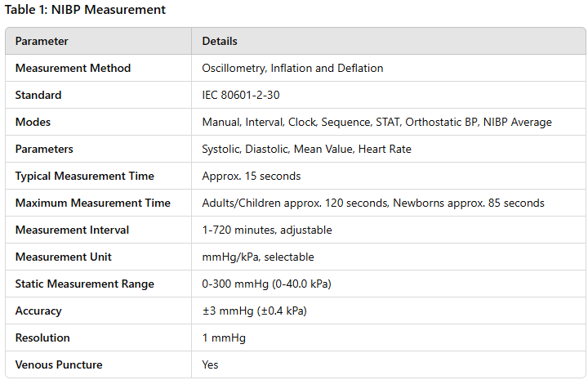Click the Manual, Interval, Clock modes cell
This screenshot has width=588, height=380.
click(376, 122)
